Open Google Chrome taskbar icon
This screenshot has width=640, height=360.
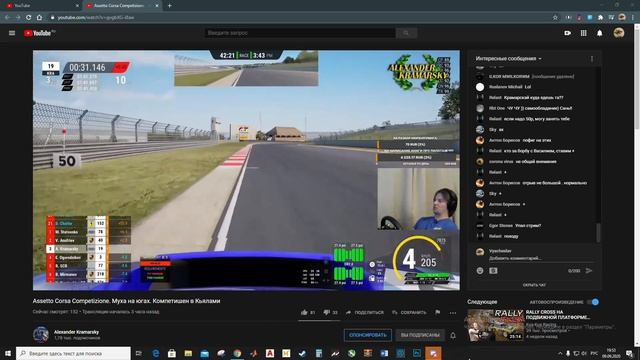(x=237, y=353)
